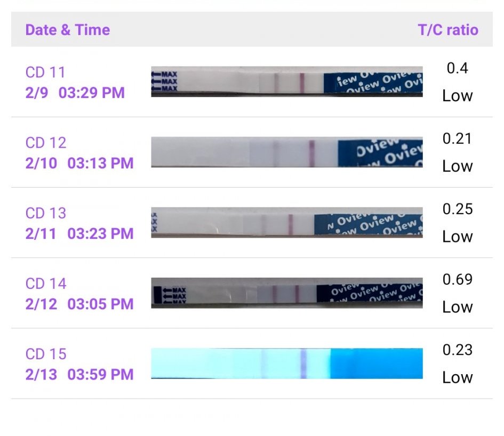Open the CD 14 test strip photo
This screenshot has width=504, height=436.
[x=287, y=293]
